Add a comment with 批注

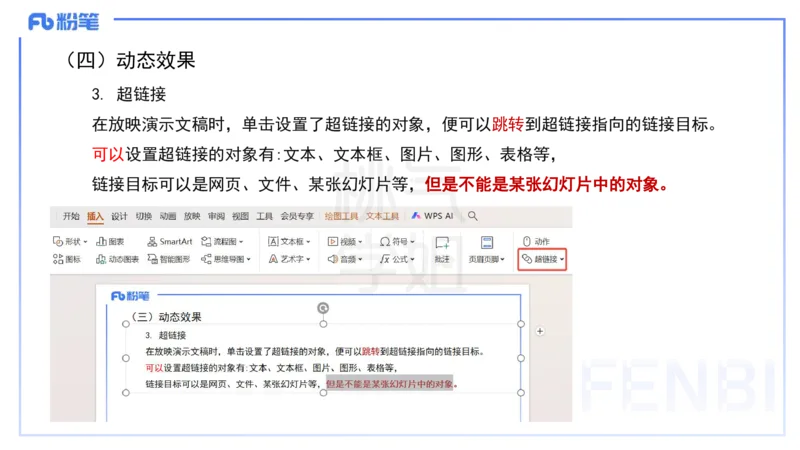pyautogui.click(x=442, y=250)
